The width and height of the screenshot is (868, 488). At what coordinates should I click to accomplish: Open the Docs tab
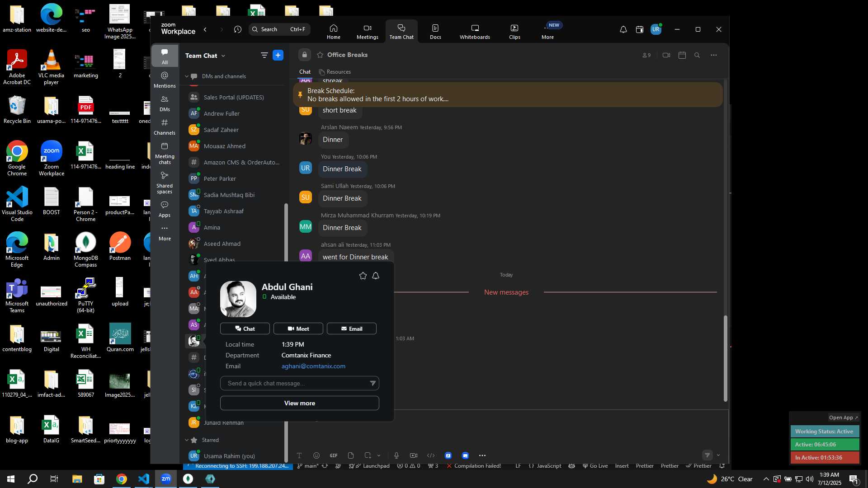(435, 31)
